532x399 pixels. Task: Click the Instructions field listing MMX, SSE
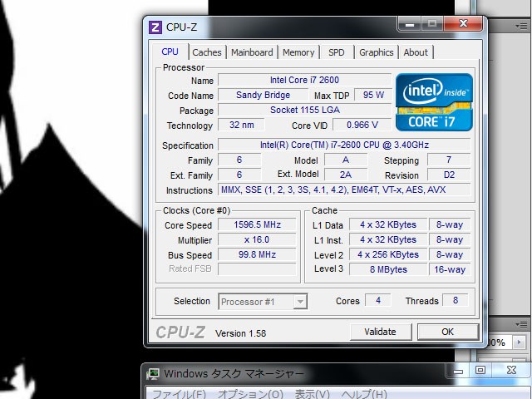point(344,190)
